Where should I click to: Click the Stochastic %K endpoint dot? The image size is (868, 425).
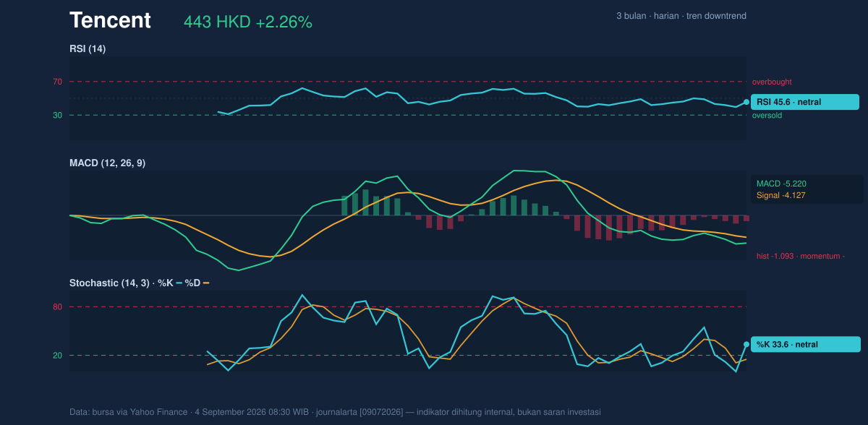pyautogui.click(x=746, y=344)
